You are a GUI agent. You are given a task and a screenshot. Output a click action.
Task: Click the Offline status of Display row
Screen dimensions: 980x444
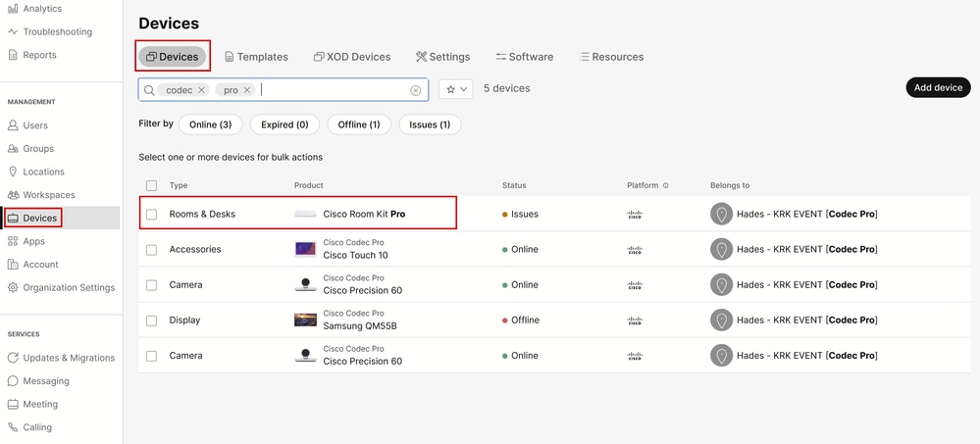521,320
